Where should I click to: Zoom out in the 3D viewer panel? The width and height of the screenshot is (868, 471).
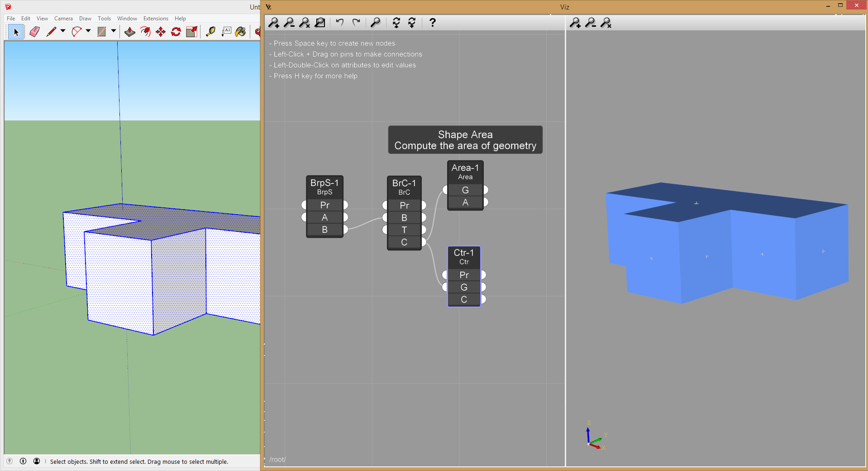click(591, 23)
